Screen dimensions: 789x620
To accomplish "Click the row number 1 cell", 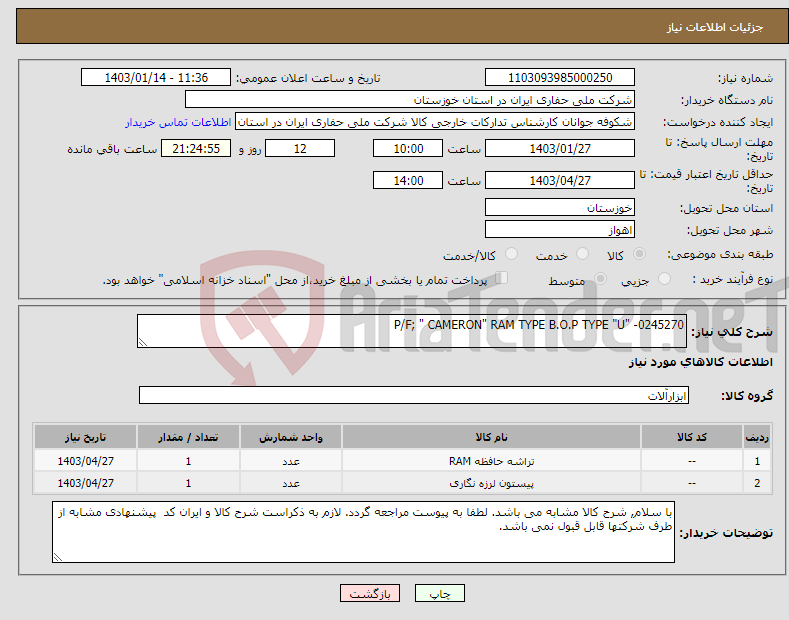I will coord(757,461).
